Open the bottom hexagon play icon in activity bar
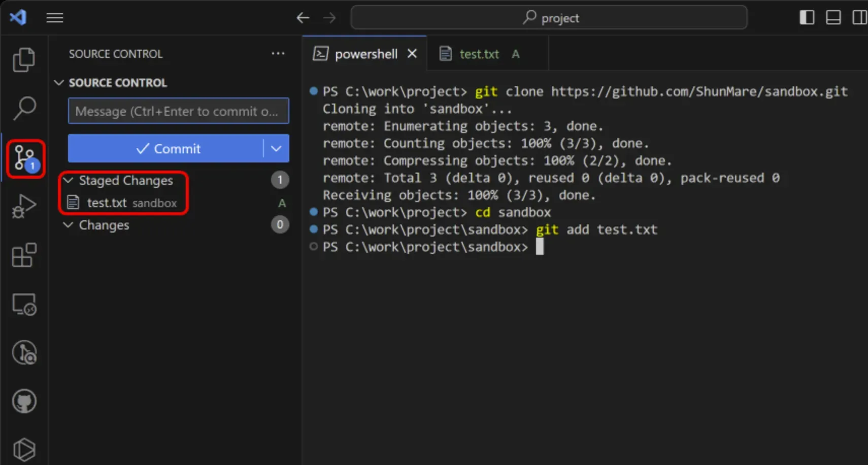The image size is (868, 465). pyautogui.click(x=24, y=450)
